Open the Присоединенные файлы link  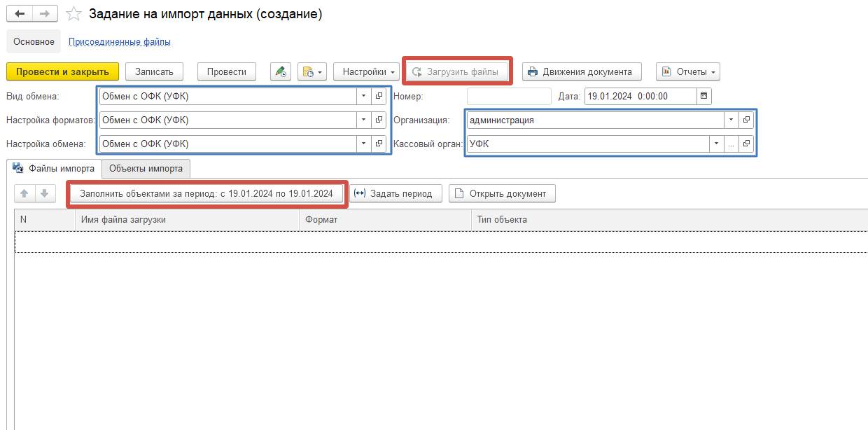click(120, 42)
